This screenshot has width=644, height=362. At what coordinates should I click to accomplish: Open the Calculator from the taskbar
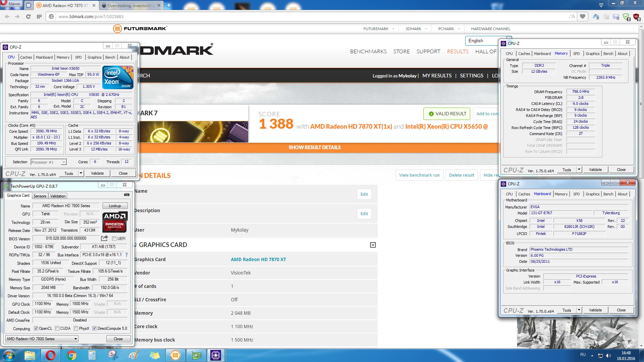click(x=92, y=355)
